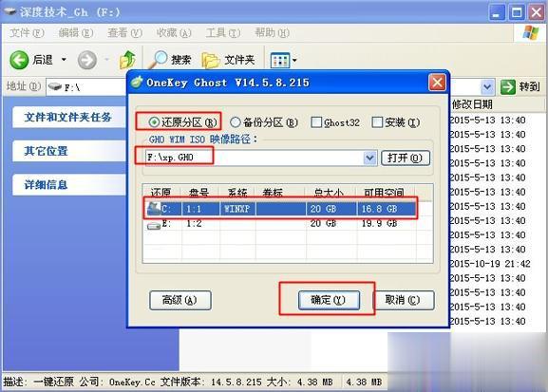Maximize the Explorer window
Screen dimensions: 548x392
pyautogui.click(x=517, y=13)
